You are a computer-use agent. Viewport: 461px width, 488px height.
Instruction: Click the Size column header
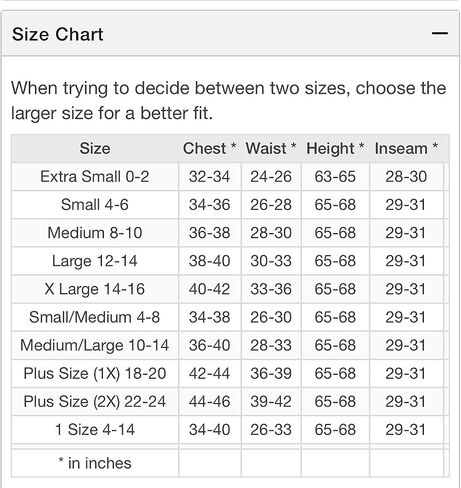pyautogui.click(x=95, y=148)
